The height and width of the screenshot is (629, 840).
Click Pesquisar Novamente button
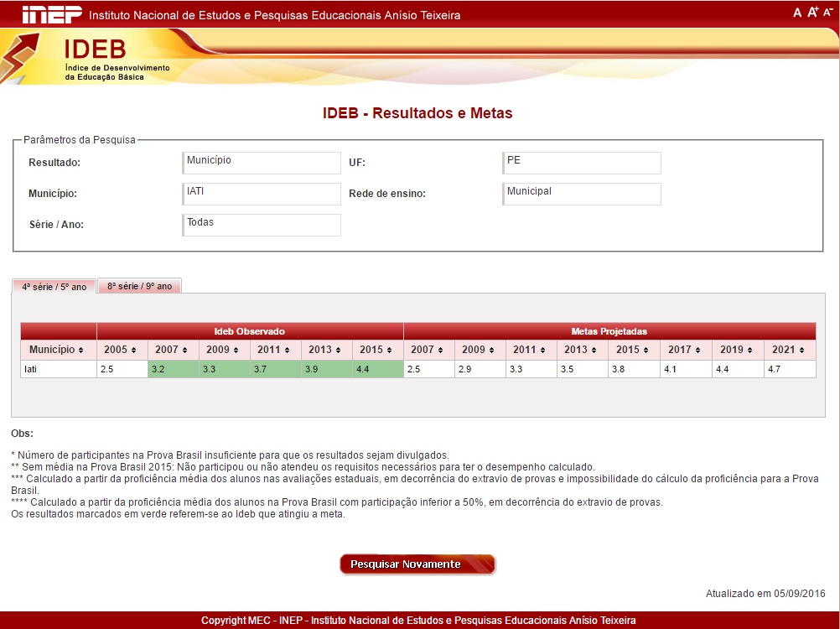[x=417, y=564]
